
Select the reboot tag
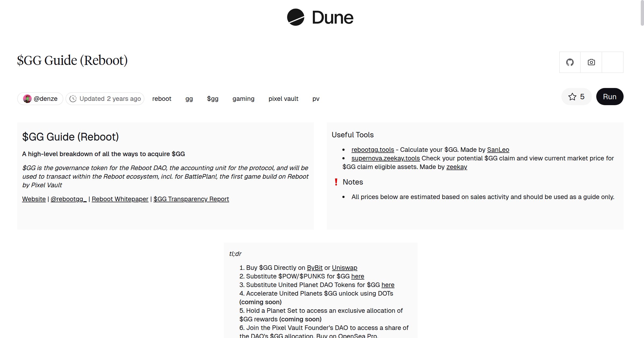(x=162, y=99)
